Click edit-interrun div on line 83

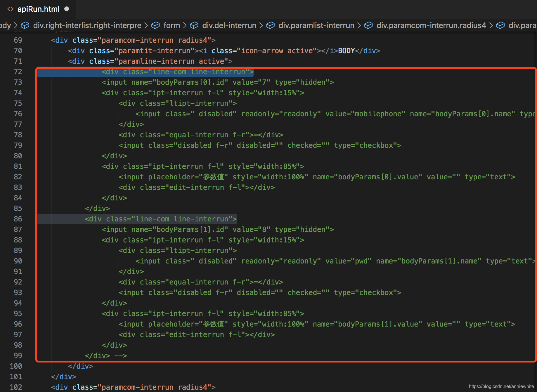pyautogui.click(x=197, y=188)
